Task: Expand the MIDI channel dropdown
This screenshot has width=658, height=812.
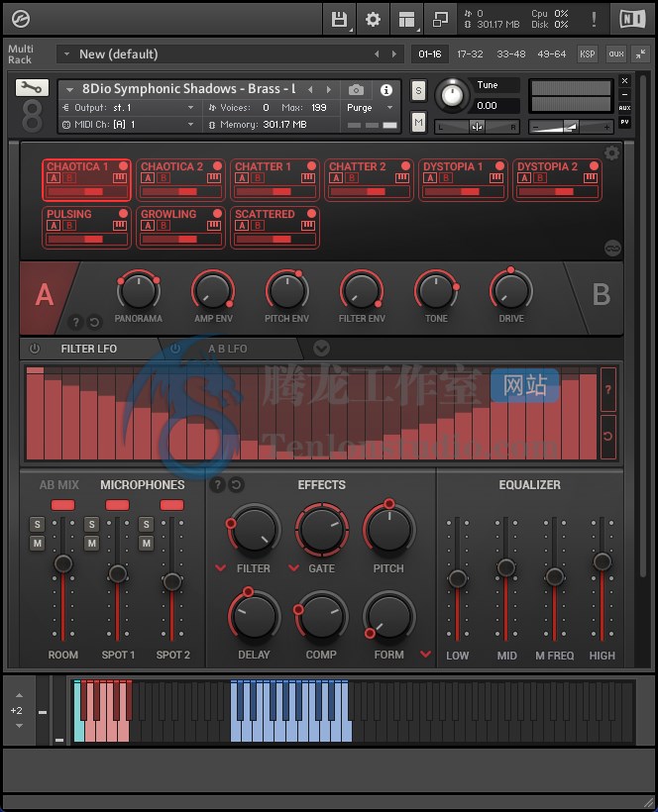Action: [x=190, y=125]
